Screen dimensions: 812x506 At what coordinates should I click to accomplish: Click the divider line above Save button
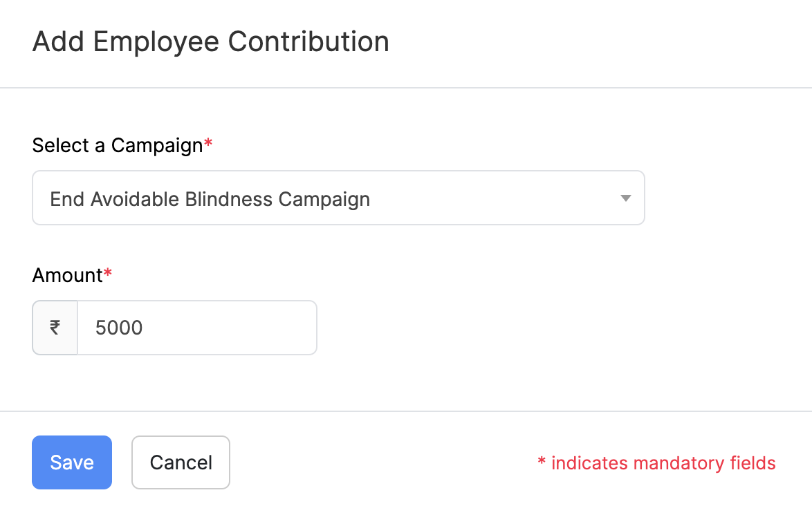[406, 411]
